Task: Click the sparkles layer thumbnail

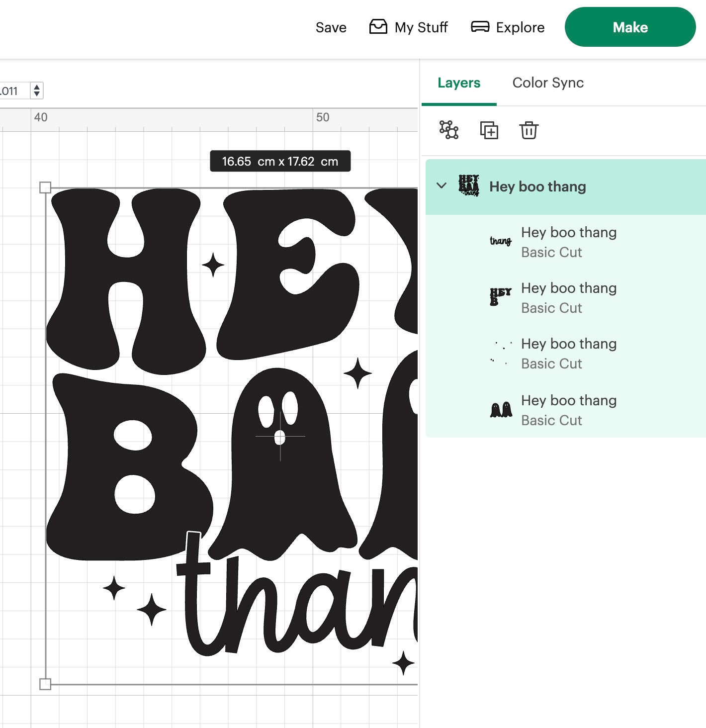Action: (501, 353)
